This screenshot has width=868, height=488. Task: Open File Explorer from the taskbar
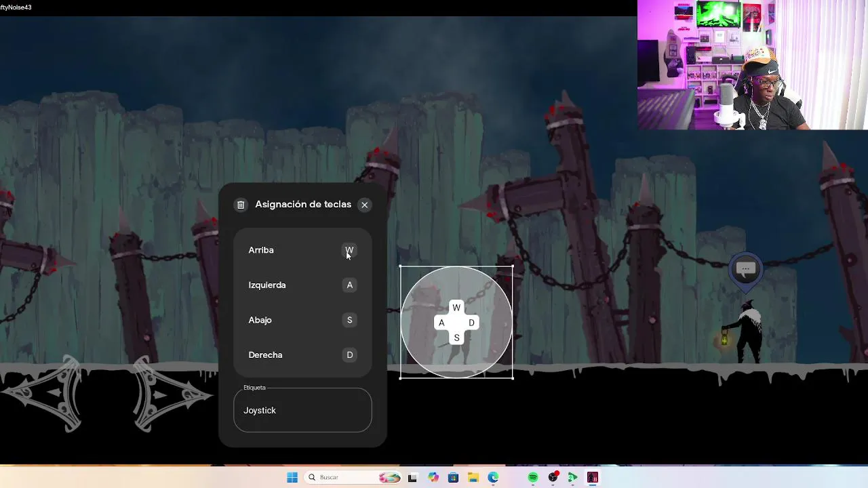[x=473, y=477]
